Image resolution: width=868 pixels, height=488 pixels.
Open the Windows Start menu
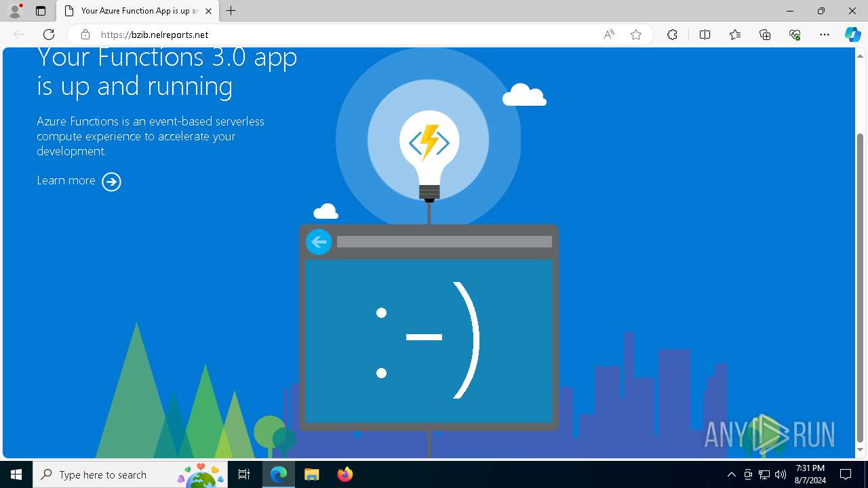16,474
